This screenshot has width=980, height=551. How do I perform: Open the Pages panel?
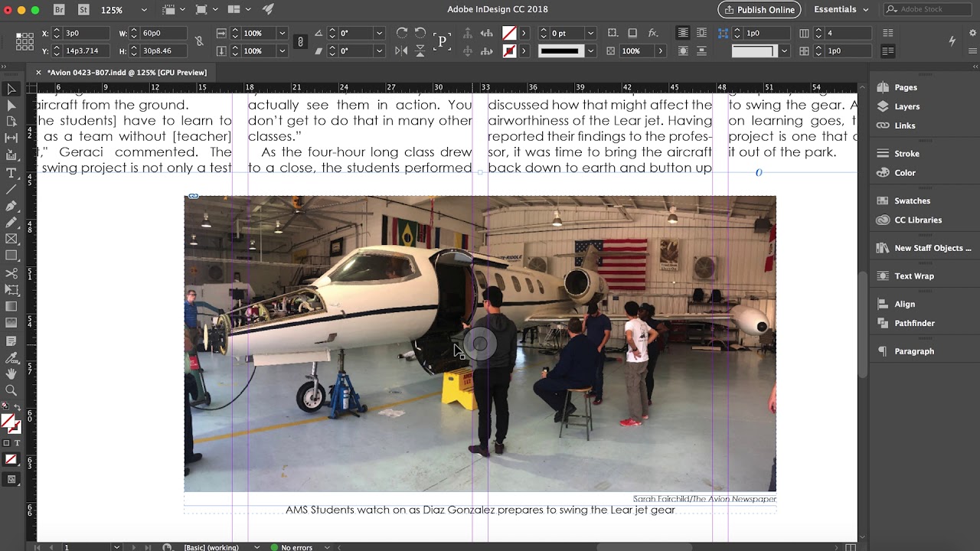coord(906,87)
